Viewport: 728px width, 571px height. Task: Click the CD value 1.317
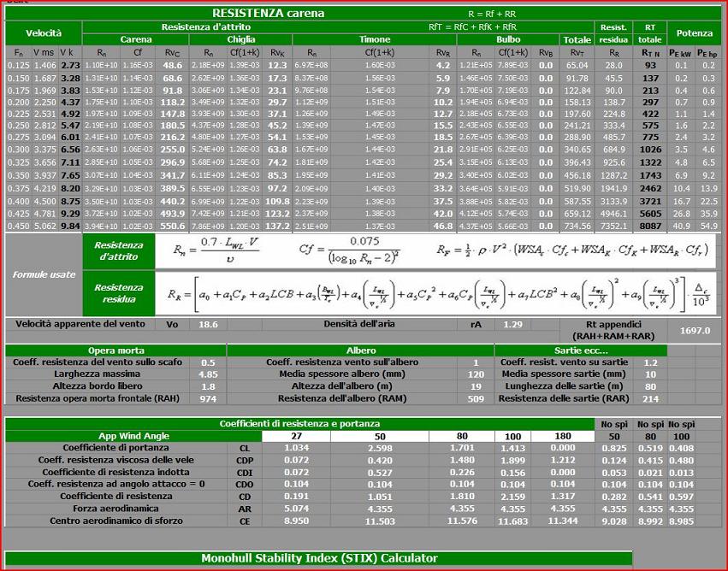[563, 497]
